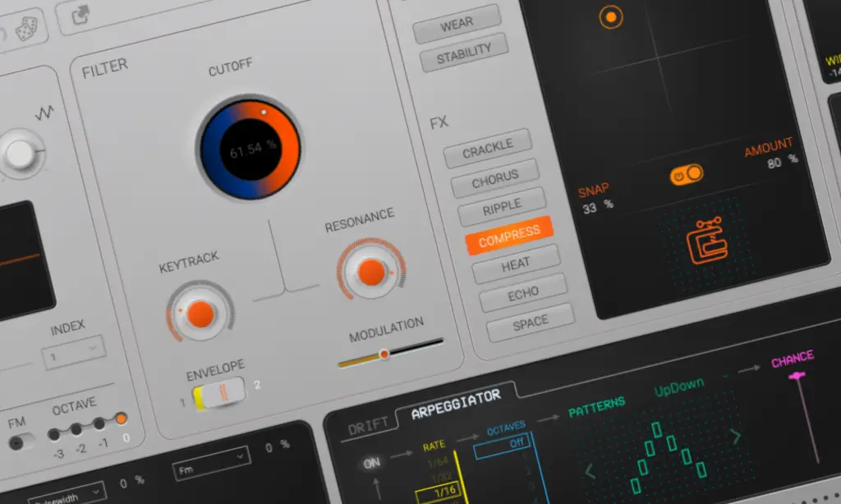Screen dimensions: 841x504
Task: Open the Fm modulation dropdown
Action: pyautogui.click(x=211, y=463)
